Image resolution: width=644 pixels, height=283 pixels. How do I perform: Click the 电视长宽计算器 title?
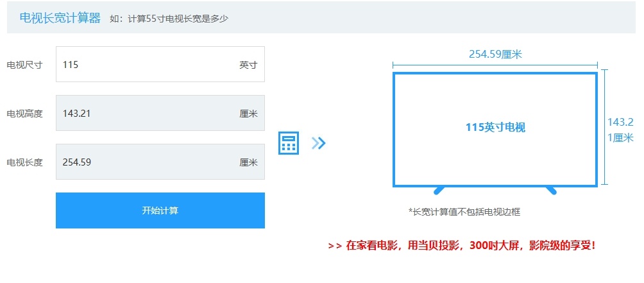click(x=60, y=18)
